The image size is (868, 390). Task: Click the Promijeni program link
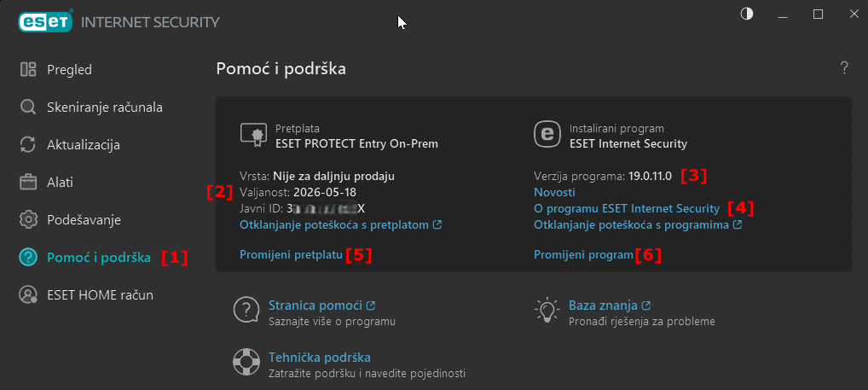point(583,254)
